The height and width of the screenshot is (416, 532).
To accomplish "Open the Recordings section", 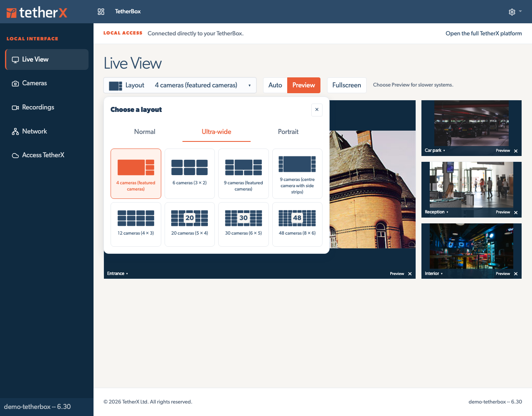I will (47, 107).
